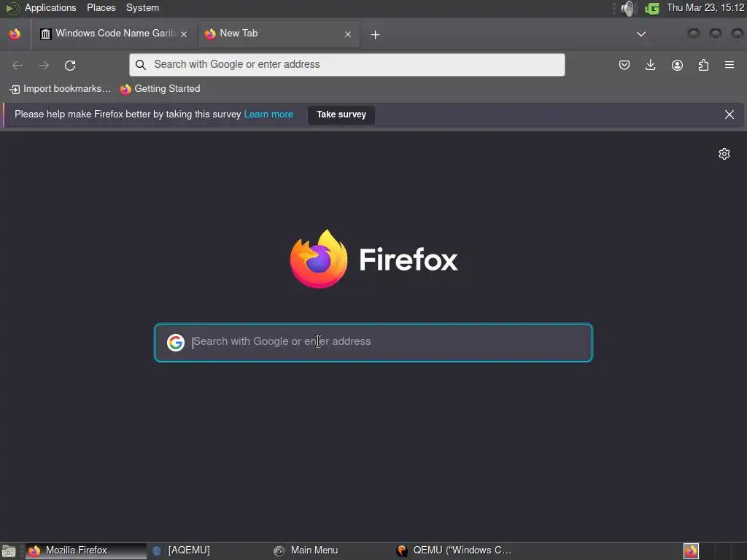Screen dimensions: 747x560
Task: Click the green tray indicator icon
Action: (651, 8)
